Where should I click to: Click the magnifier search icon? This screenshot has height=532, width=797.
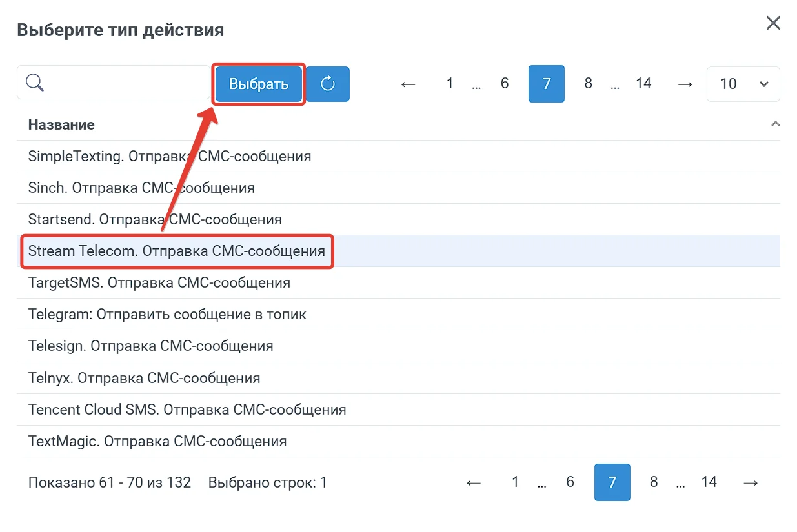point(35,83)
